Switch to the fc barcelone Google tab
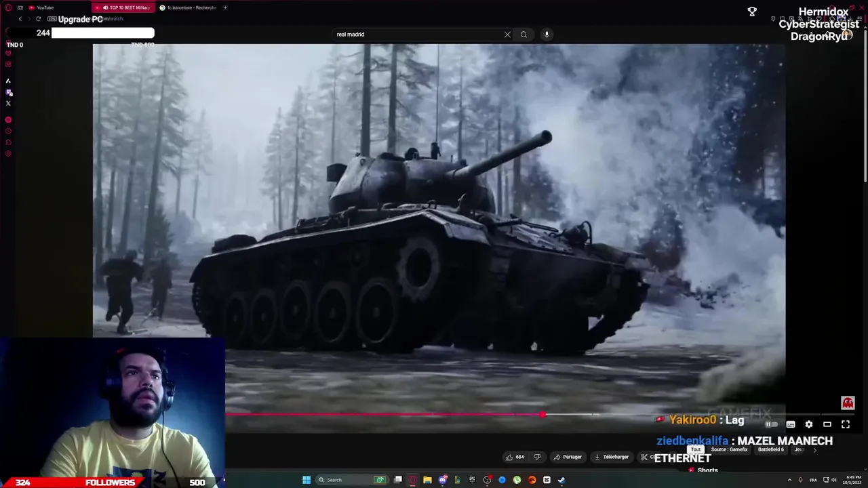868x488 pixels. pos(189,7)
